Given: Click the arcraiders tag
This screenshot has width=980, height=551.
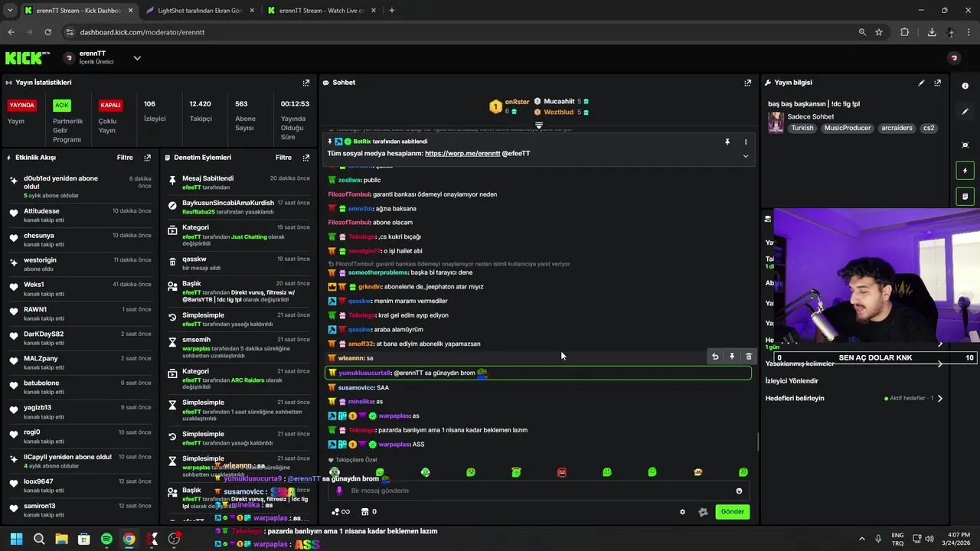Looking at the screenshot, I should pos(897,129).
